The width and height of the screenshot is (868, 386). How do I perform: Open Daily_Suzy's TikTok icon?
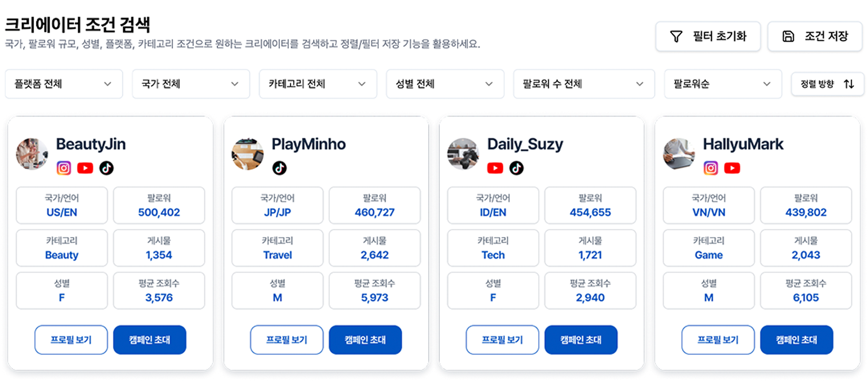pos(516,168)
